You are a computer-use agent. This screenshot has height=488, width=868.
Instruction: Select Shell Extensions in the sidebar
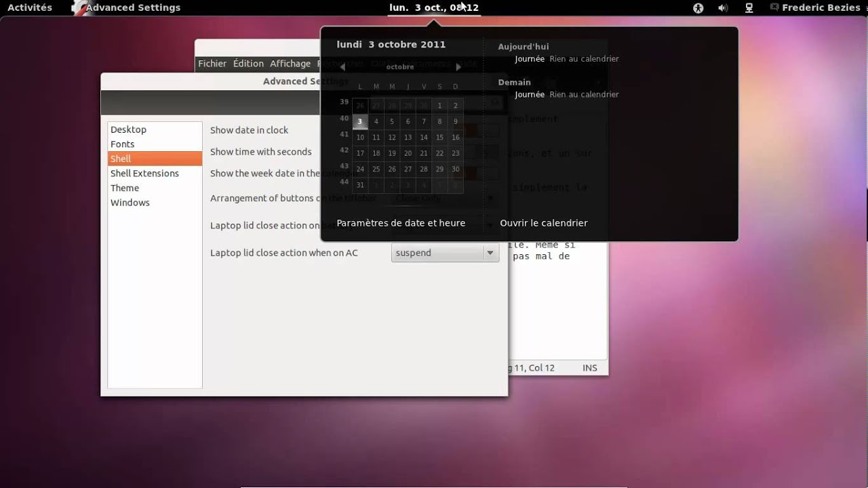[155, 174]
